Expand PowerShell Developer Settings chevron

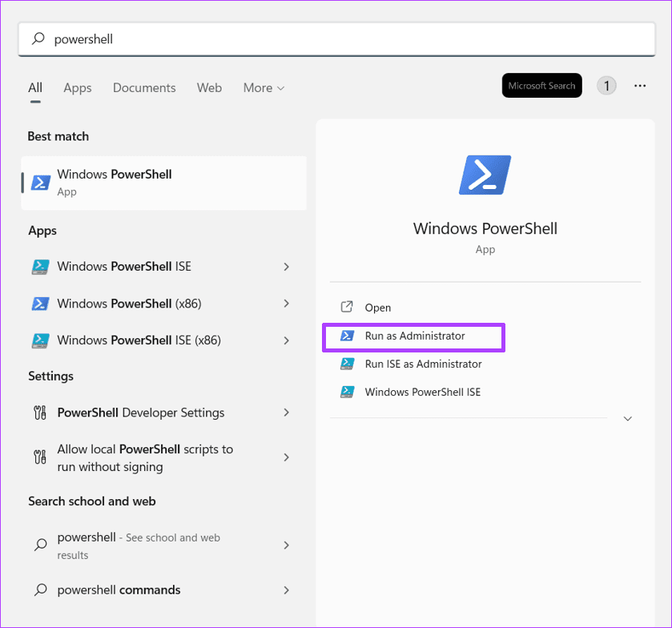[x=286, y=413]
